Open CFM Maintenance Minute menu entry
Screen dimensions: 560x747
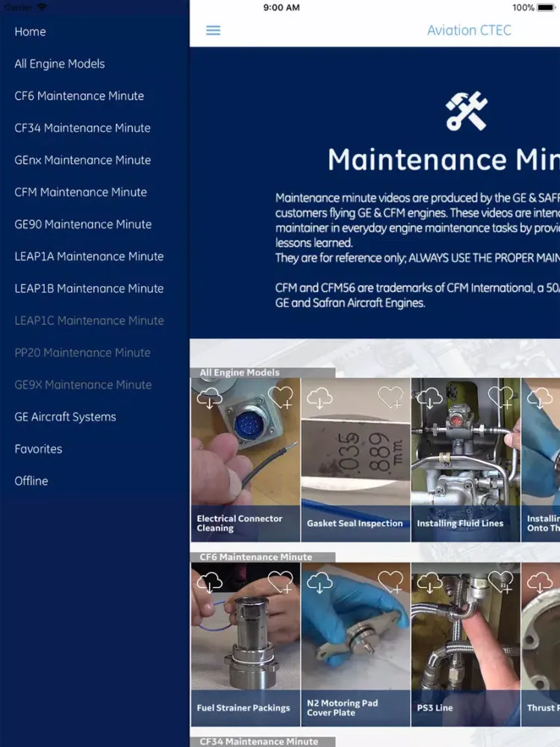(x=81, y=192)
